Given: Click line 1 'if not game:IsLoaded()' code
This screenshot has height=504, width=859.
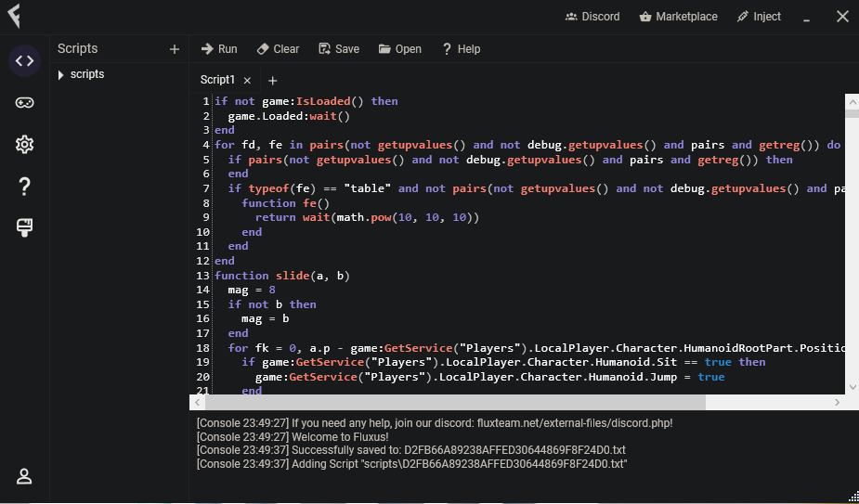Looking at the screenshot, I should (306, 101).
